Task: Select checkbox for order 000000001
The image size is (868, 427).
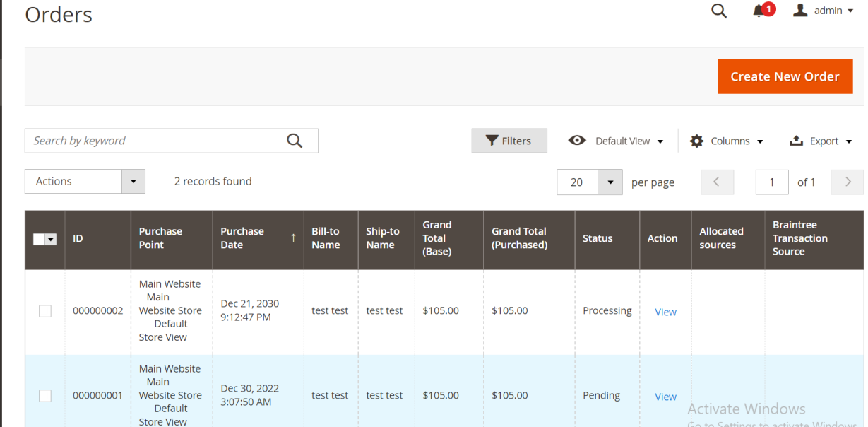Action: click(x=45, y=396)
